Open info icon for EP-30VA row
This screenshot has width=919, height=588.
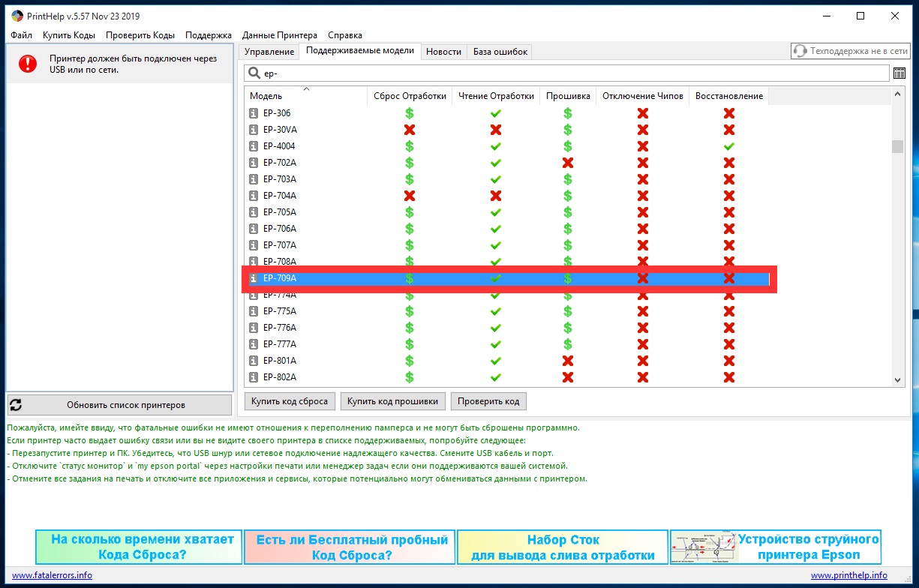point(254,130)
